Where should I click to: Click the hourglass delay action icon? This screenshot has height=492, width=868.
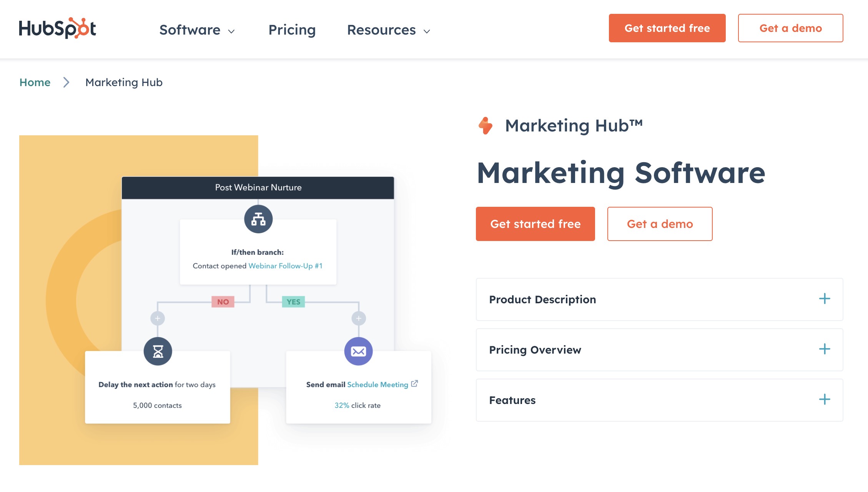coord(157,351)
